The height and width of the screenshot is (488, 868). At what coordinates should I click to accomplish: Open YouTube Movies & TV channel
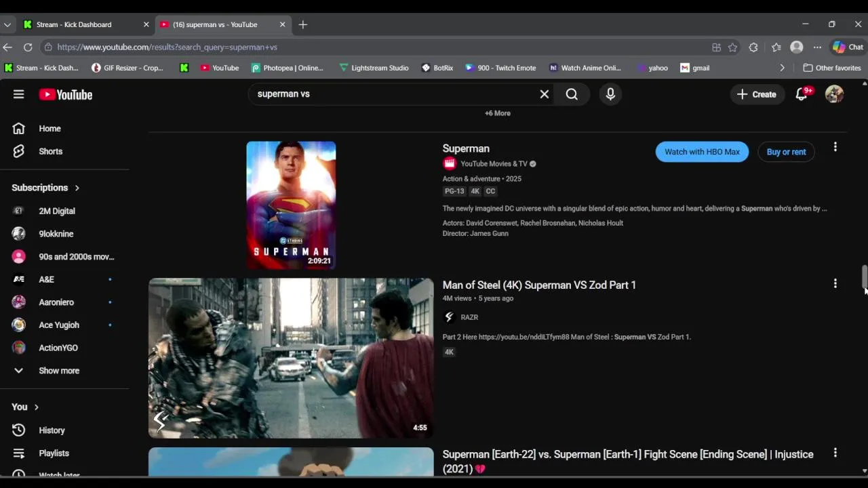(494, 163)
